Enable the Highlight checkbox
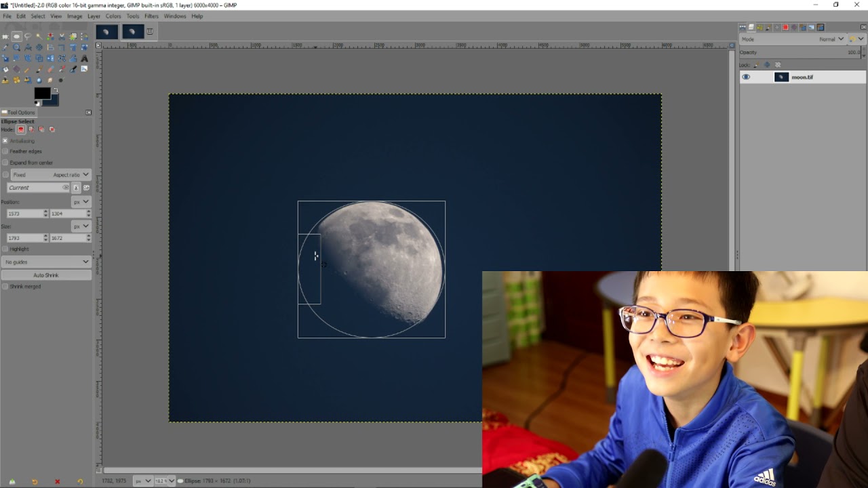 5,249
